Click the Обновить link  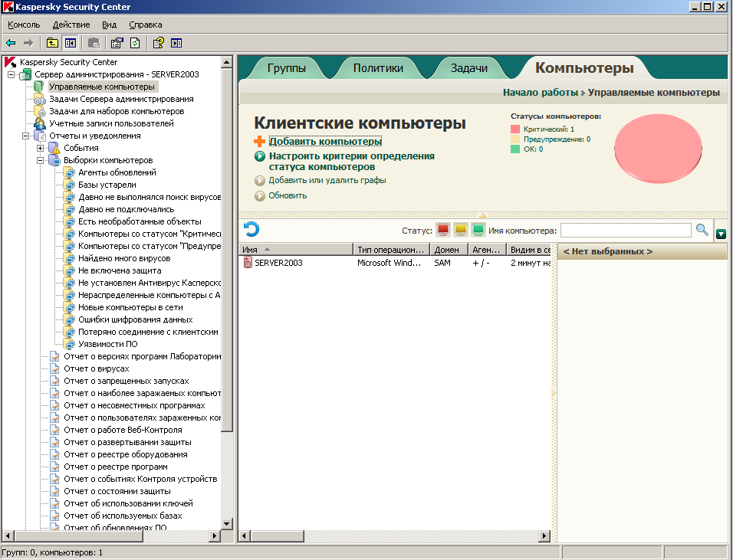pyautogui.click(x=288, y=195)
